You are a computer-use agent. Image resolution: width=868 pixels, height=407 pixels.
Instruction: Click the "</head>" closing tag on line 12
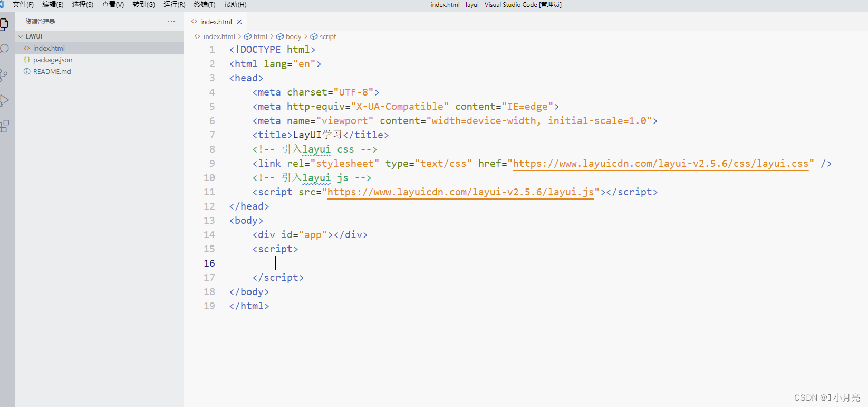pyautogui.click(x=249, y=206)
